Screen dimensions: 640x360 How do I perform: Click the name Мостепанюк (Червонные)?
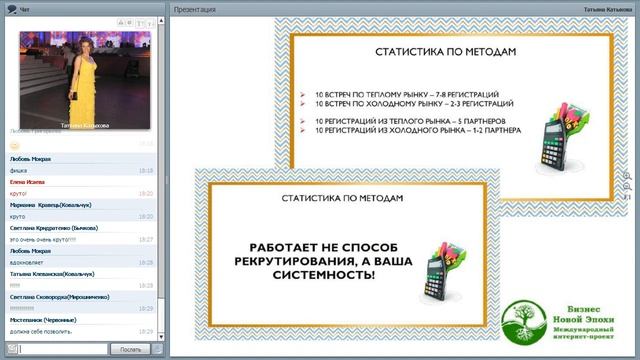click(x=43, y=320)
